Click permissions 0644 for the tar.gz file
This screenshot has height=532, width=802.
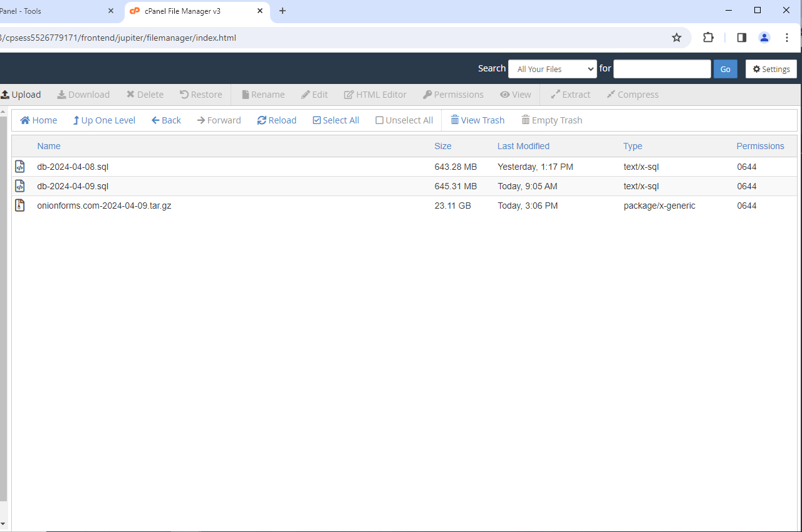pos(747,206)
